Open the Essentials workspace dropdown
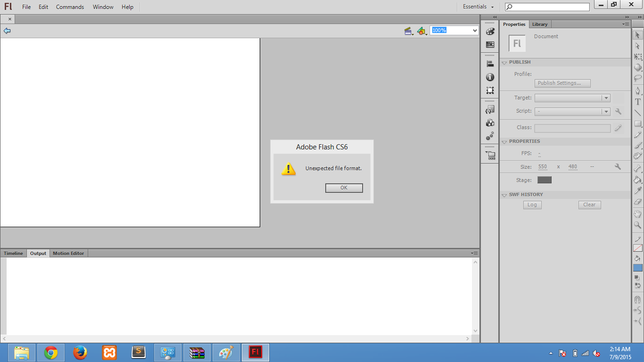 (x=478, y=7)
